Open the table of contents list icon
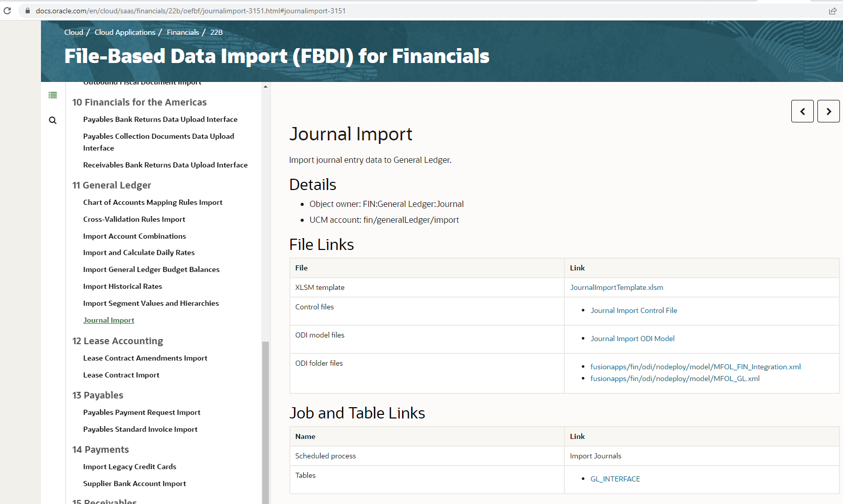This screenshot has height=504, width=843. point(53,95)
